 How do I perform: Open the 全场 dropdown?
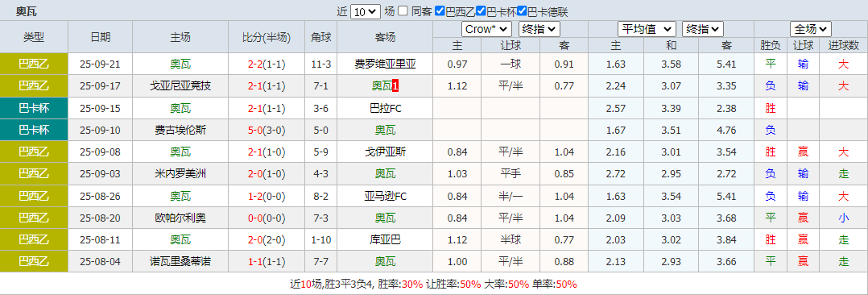pos(810,29)
